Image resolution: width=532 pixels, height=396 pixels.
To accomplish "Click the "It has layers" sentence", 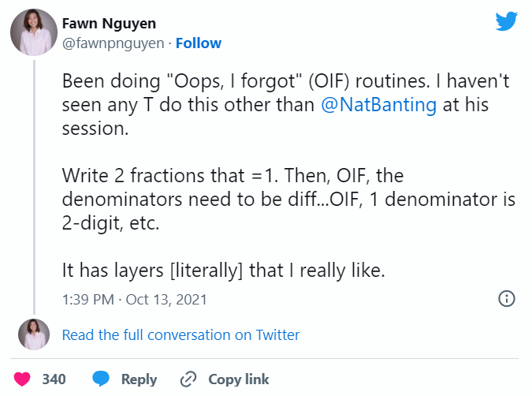I will point(223,271).
